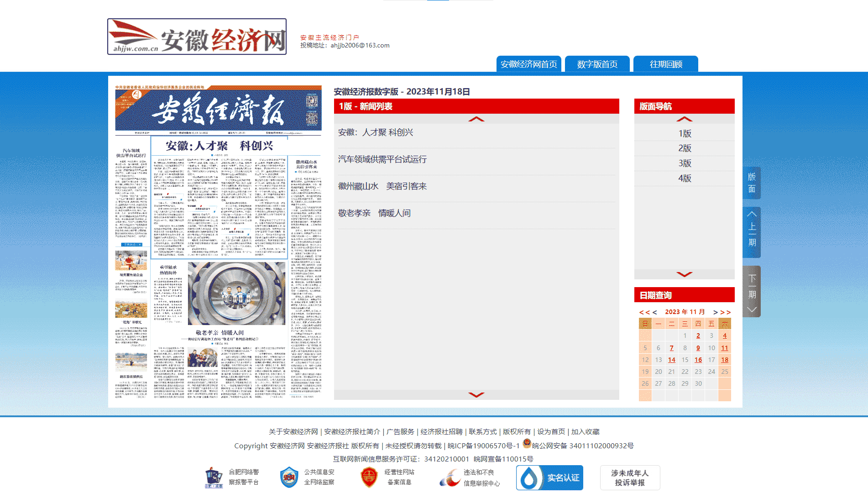This screenshot has width=868, height=493.
Task: Select November 18 in calendar
Action: pos(725,360)
